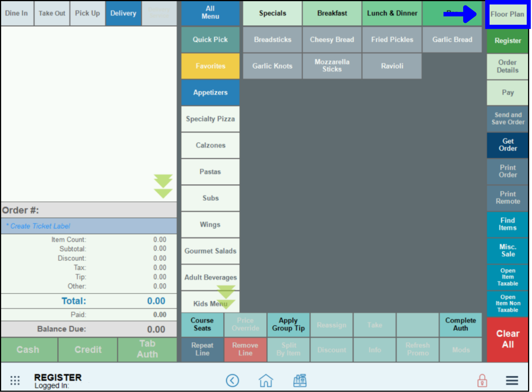Expand the Gourmet Salads category
The image size is (532, 392).
[x=210, y=251]
